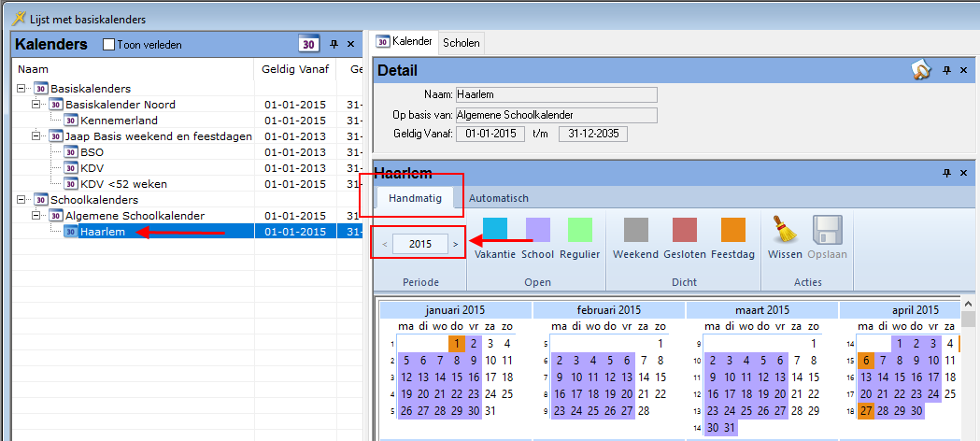Go to previous year before 2015
This screenshot has height=441, width=980.
click(x=385, y=244)
